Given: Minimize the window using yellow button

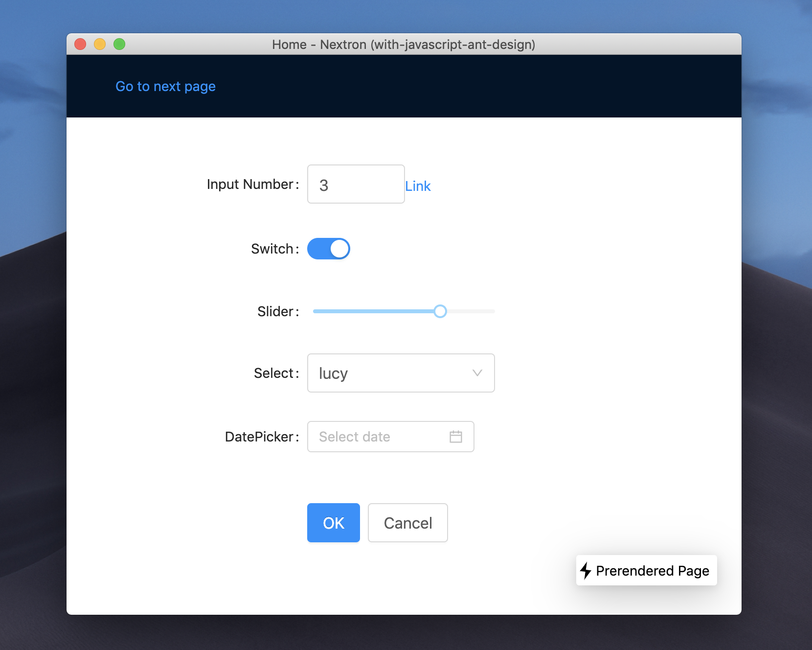Looking at the screenshot, I should [100, 44].
